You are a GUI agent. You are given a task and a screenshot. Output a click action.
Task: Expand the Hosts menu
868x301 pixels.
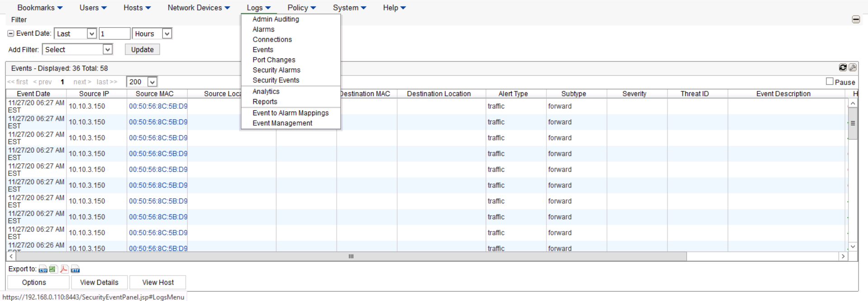coord(137,8)
